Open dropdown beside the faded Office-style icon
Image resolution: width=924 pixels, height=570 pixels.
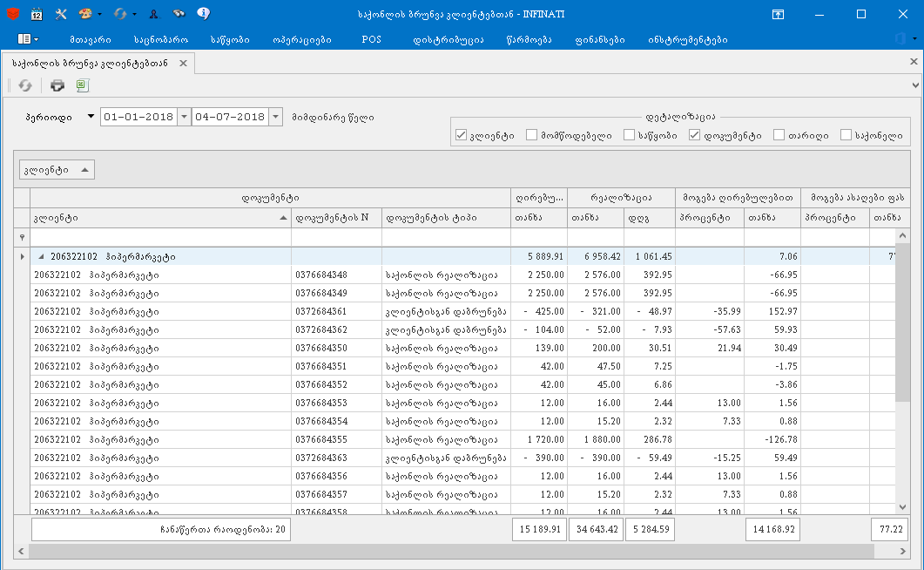point(914,39)
